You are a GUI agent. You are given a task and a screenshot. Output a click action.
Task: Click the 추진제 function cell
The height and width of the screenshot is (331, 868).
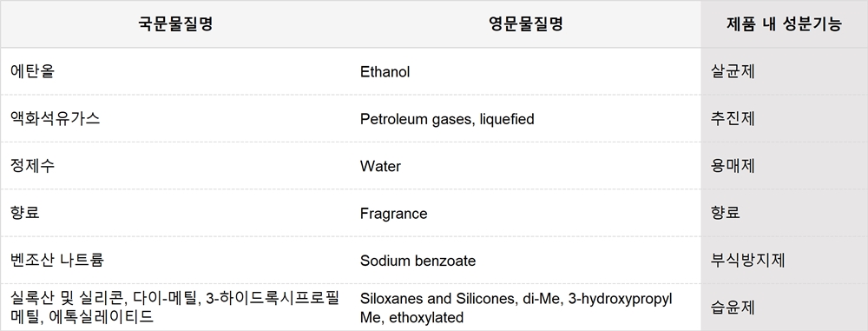[784, 119]
